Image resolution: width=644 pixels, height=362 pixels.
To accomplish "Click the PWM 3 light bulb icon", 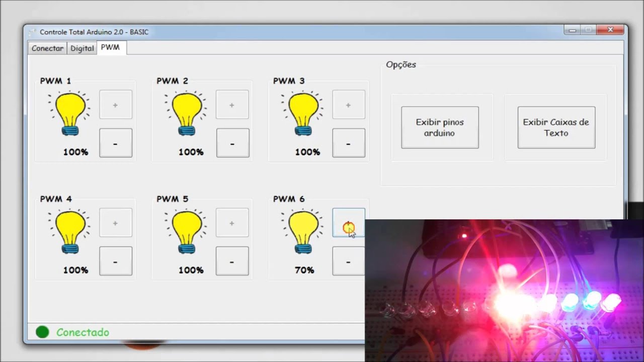I will 302,114.
